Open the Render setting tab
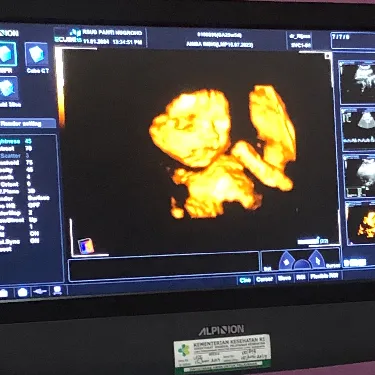 coord(27,124)
